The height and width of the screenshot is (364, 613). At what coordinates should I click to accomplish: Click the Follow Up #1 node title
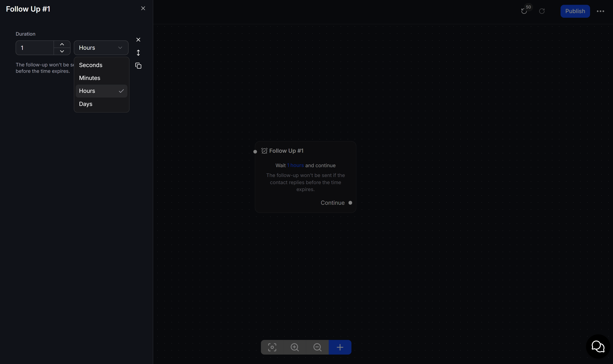point(286,151)
